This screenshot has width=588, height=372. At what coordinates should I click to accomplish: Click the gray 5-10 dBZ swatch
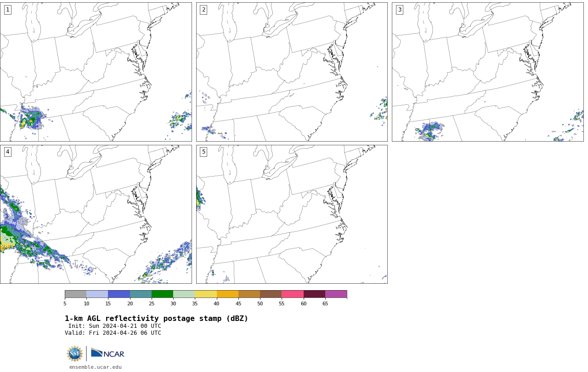pyautogui.click(x=75, y=294)
